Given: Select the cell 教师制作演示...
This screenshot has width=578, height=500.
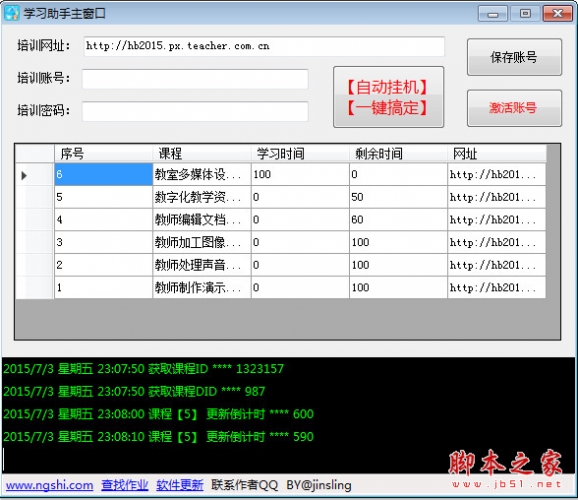Looking at the screenshot, I should (x=202, y=287).
